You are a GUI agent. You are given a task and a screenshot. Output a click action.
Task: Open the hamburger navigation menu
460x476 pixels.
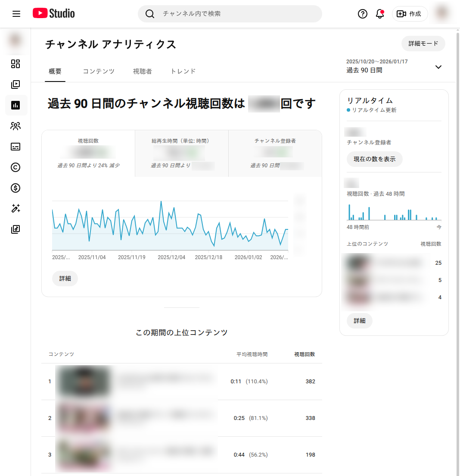click(16, 14)
